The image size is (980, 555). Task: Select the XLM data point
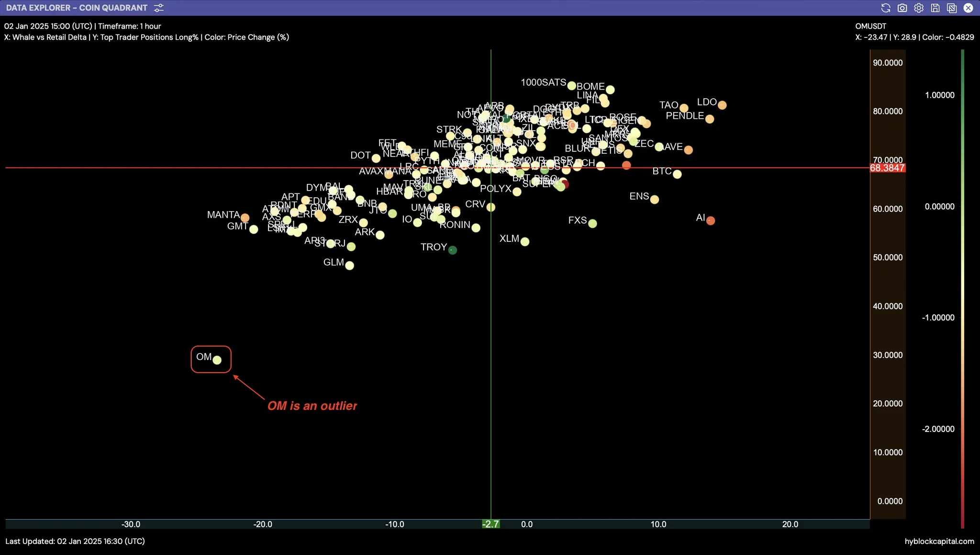525,242
